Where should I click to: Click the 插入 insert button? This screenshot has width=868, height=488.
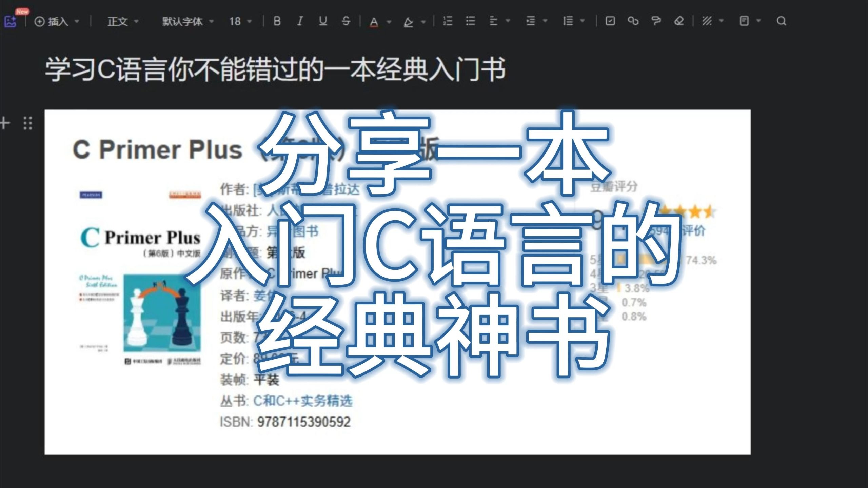pos(52,21)
